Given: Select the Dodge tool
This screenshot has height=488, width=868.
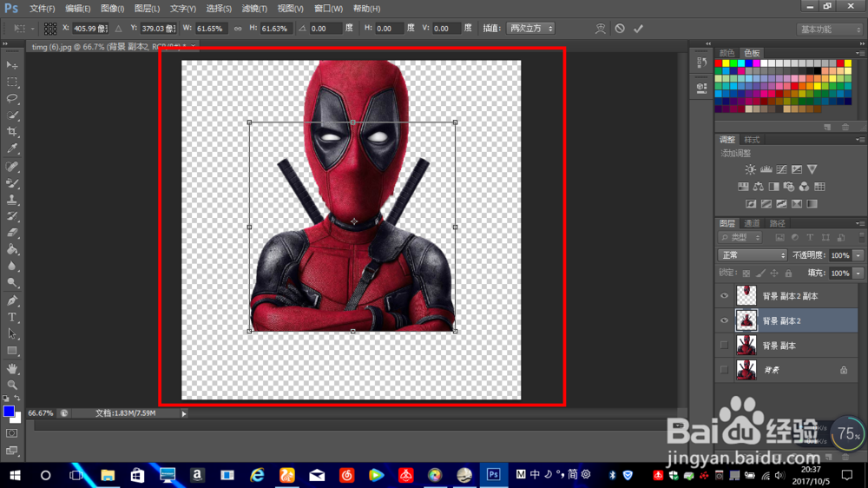Looking at the screenshot, I should 11,283.
